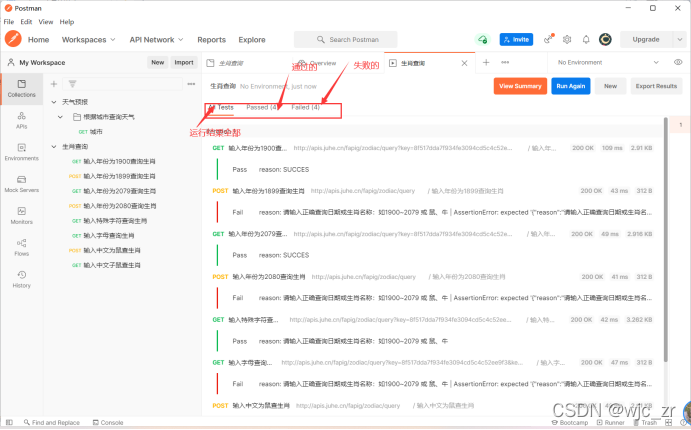Click the Upgrade button
Viewport: 691px width, 430px height.
pyautogui.click(x=646, y=39)
